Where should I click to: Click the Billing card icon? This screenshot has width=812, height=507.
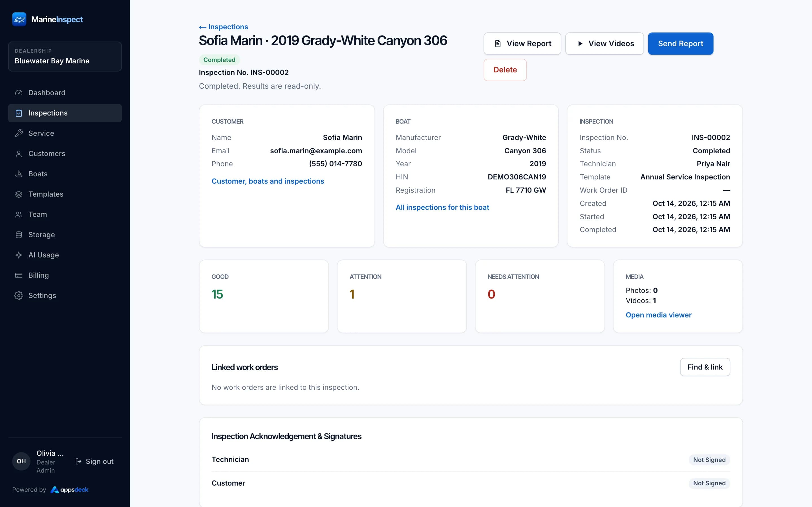[x=19, y=275]
